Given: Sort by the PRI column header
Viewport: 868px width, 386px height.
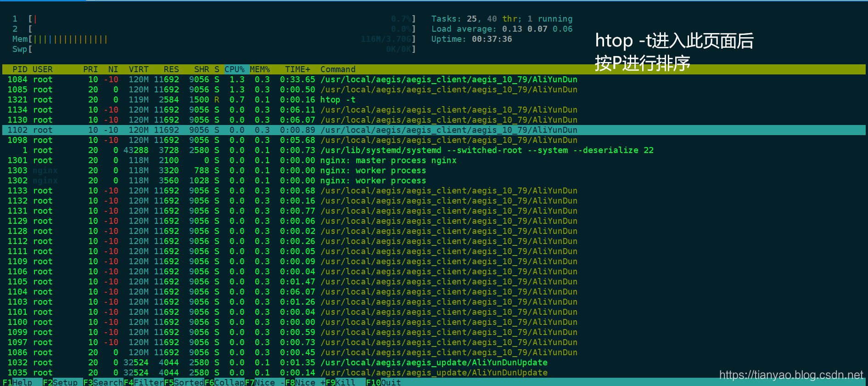Looking at the screenshot, I should 90,69.
